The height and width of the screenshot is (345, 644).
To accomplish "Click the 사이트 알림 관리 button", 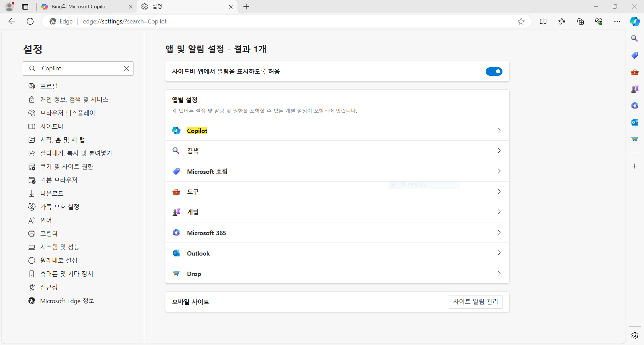I will [475, 301].
